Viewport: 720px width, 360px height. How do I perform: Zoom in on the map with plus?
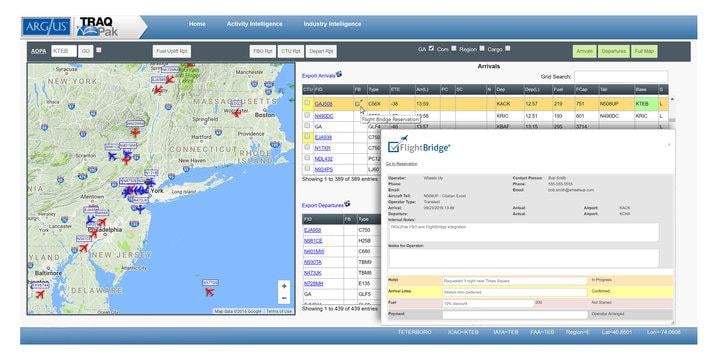pyautogui.click(x=284, y=286)
